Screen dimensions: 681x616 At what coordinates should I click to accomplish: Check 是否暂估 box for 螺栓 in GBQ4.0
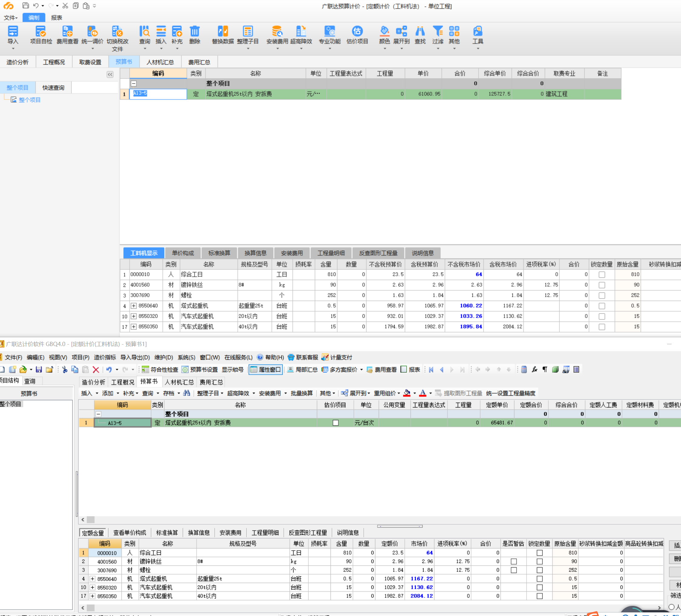tap(514, 570)
